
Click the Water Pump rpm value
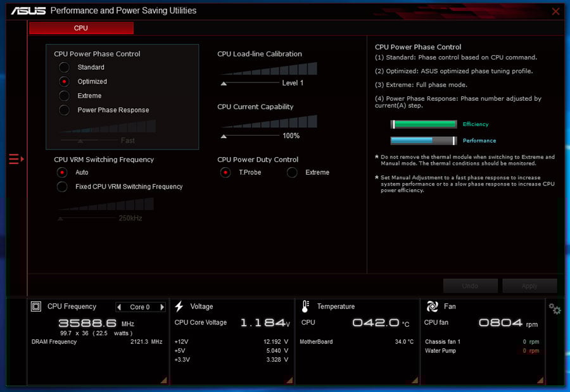[x=531, y=351]
